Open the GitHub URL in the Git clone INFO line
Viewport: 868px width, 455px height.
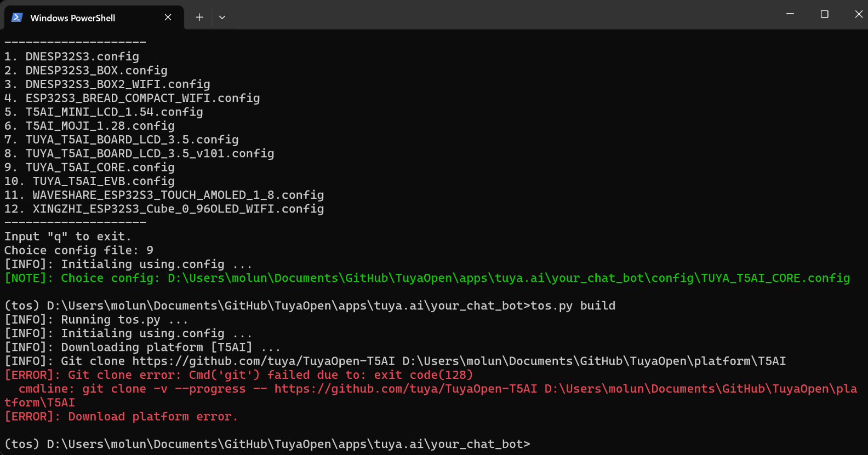pyautogui.click(x=264, y=361)
